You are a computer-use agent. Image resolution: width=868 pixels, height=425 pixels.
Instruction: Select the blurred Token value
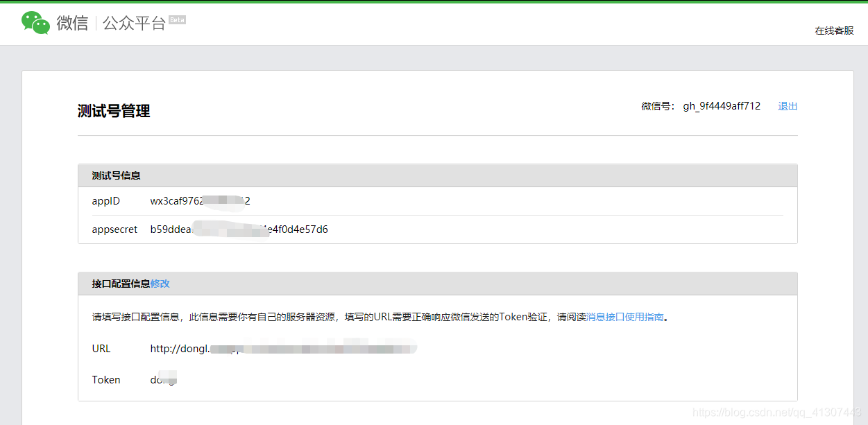(x=164, y=379)
